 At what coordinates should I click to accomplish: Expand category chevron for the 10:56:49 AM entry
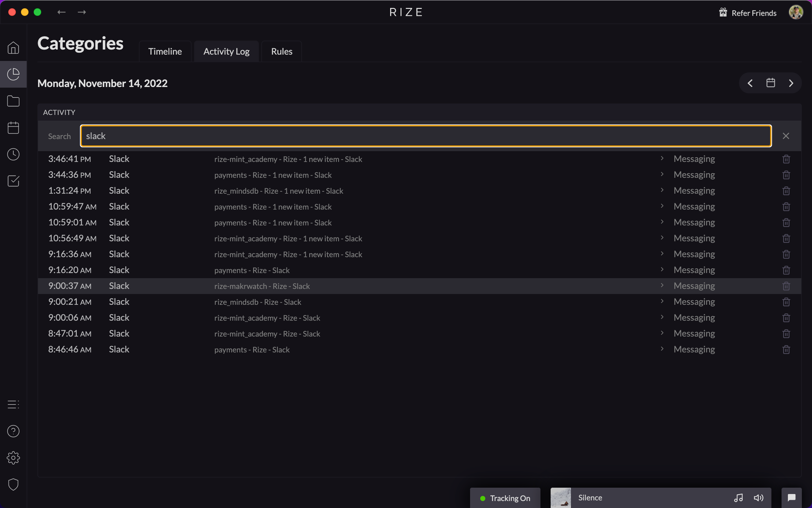662,237
